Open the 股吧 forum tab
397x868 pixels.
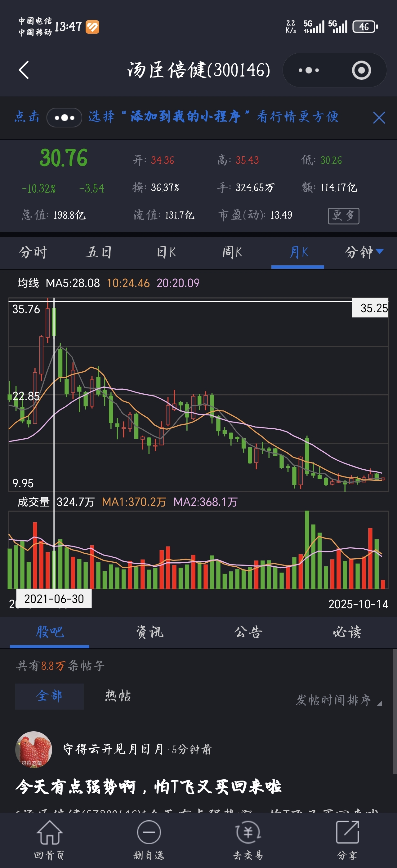pos(50,631)
